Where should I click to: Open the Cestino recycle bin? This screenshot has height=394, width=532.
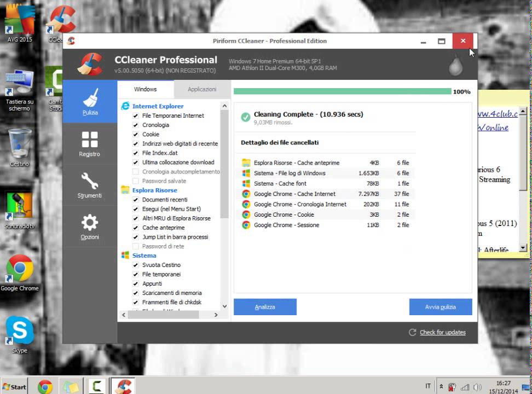20,148
